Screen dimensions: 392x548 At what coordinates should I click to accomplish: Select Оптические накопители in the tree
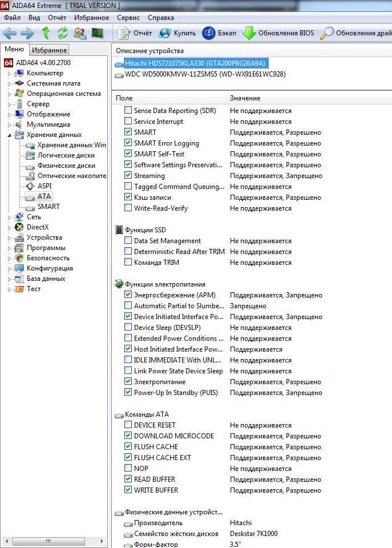66,176
